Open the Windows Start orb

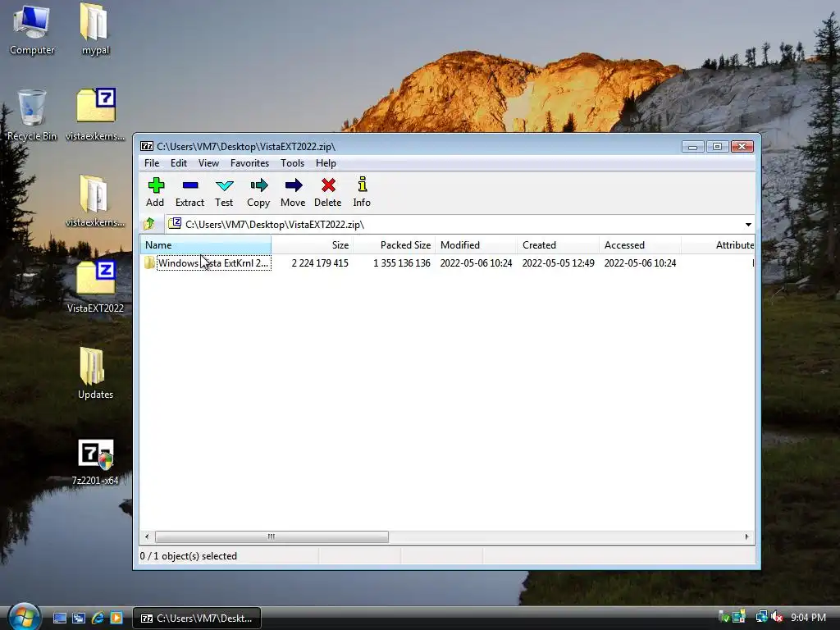(x=24, y=617)
